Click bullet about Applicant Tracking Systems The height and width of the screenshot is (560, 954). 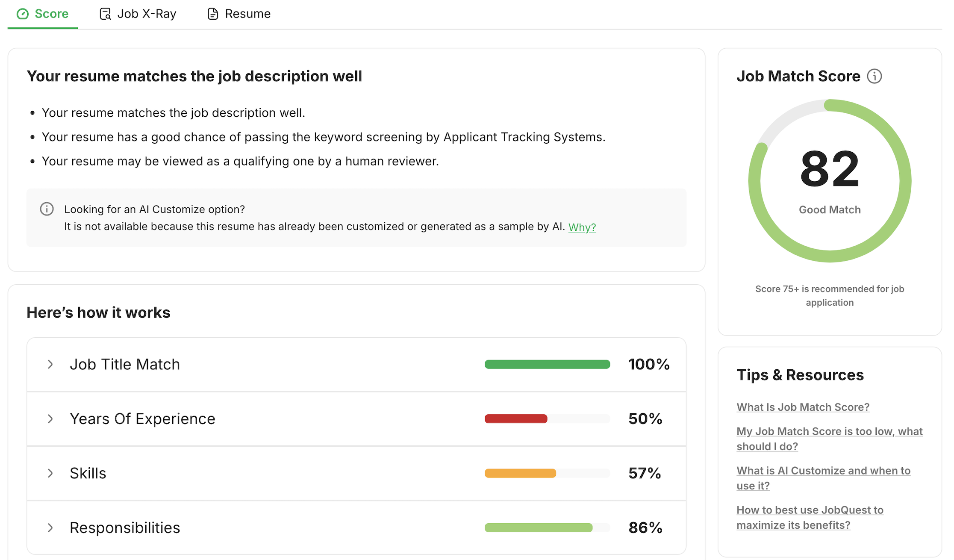pyautogui.click(x=324, y=137)
